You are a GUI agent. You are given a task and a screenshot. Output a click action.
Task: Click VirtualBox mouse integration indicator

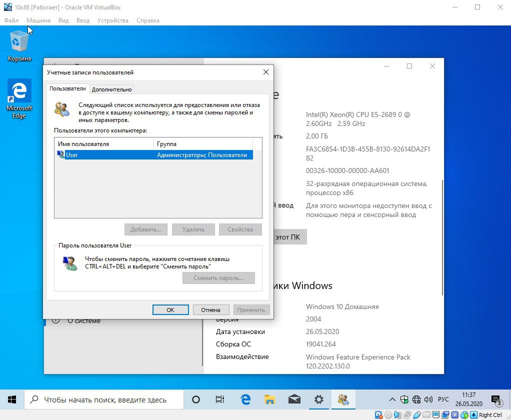464,415
